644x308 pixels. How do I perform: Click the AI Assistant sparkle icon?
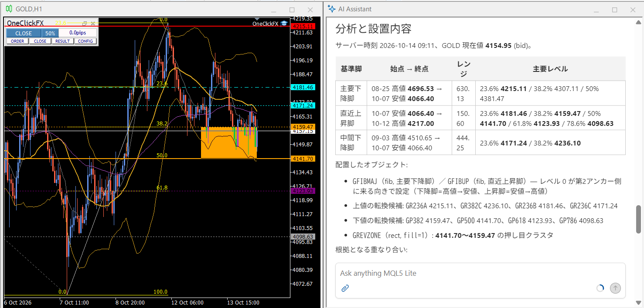[x=332, y=9]
